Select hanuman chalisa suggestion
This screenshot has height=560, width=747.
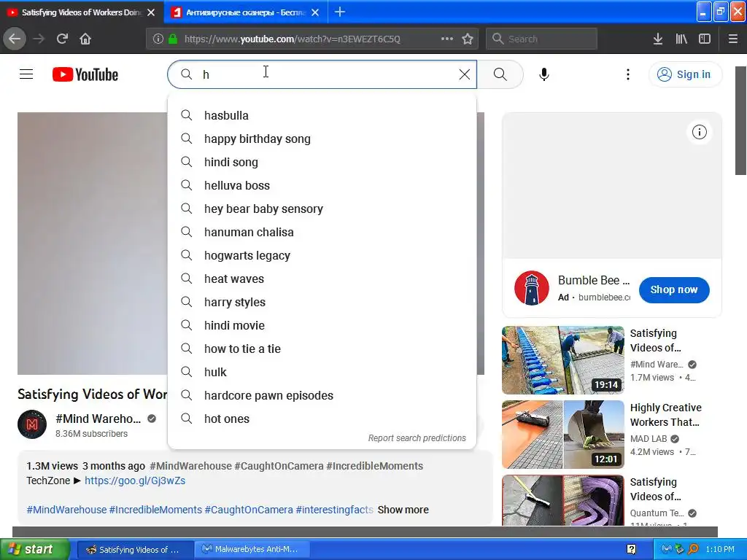click(x=322, y=232)
